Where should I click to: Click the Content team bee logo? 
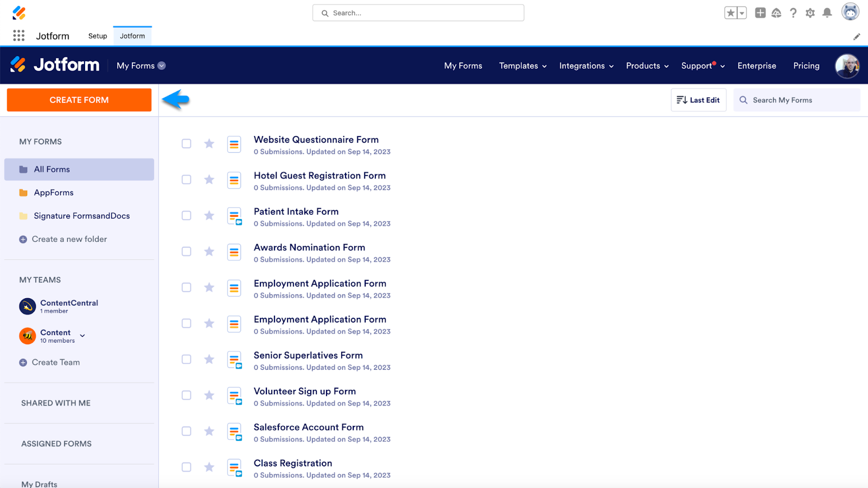pyautogui.click(x=28, y=336)
